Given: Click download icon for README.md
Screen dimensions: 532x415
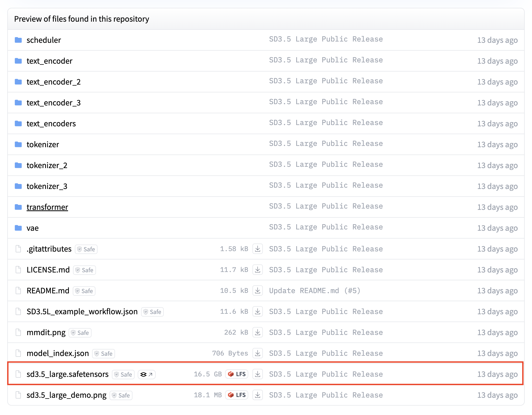Looking at the screenshot, I should 257,290.
